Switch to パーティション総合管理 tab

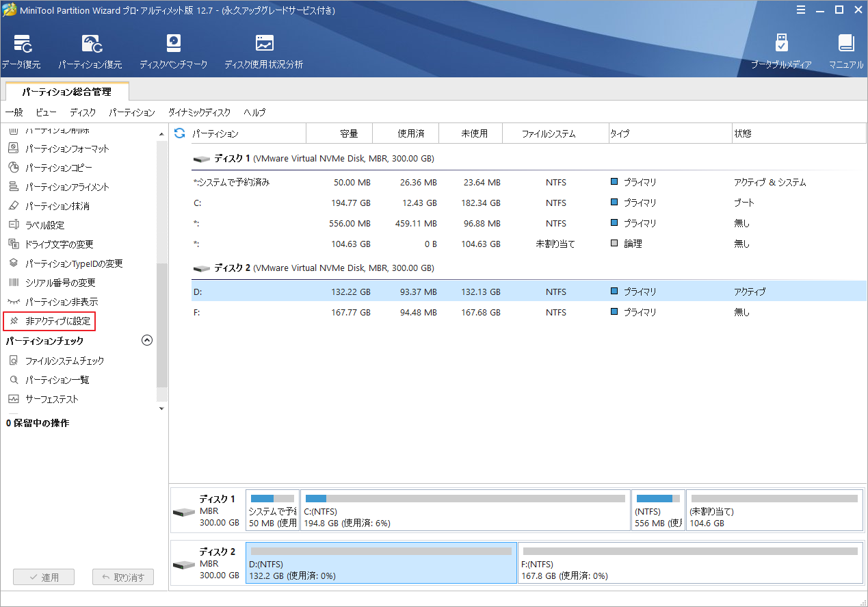click(x=66, y=92)
